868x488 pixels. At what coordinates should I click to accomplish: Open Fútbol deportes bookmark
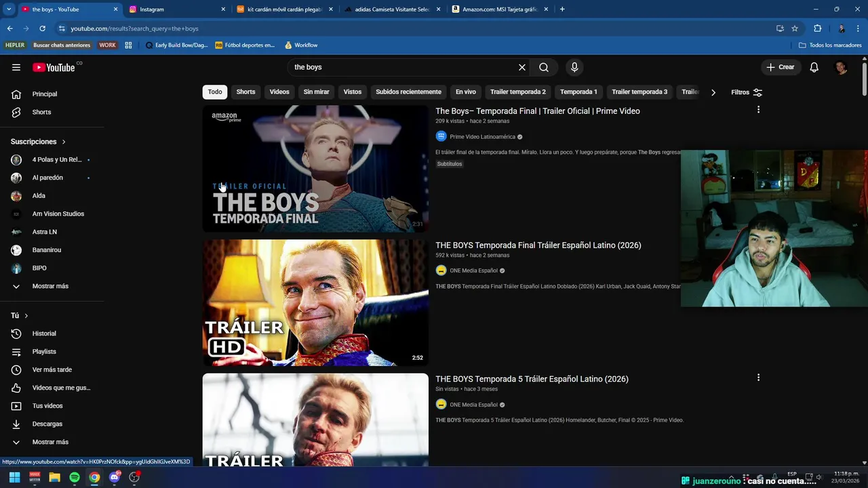(245, 45)
